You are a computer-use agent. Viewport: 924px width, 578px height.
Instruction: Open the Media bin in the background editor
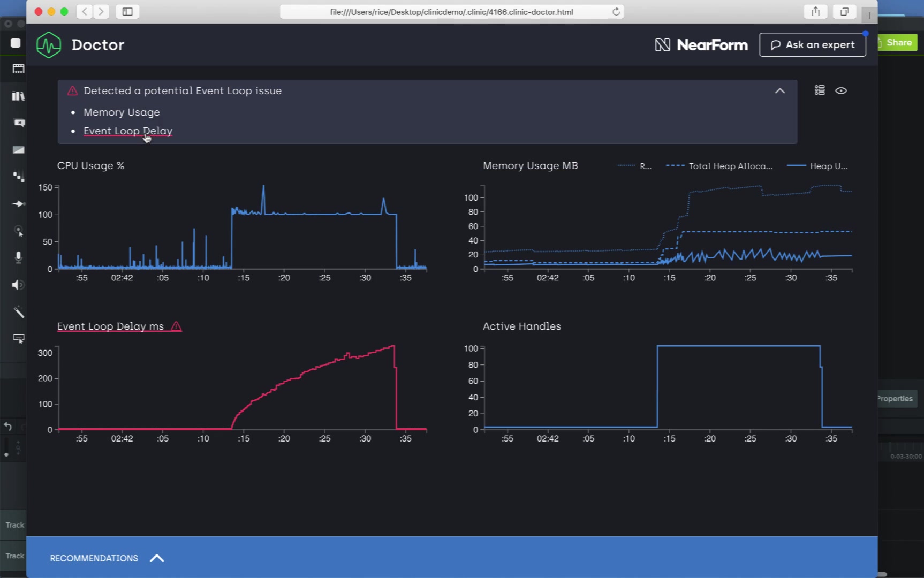18,69
